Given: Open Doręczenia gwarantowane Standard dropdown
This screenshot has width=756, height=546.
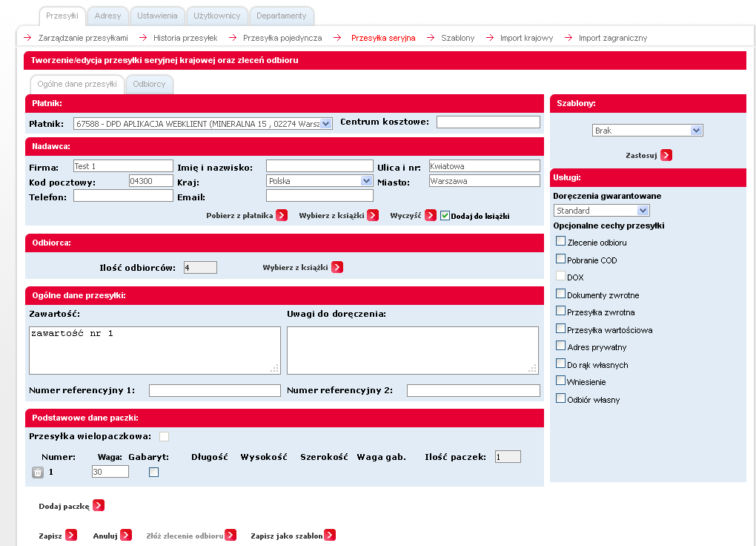Looking at the screenshot, I should 602,211.
